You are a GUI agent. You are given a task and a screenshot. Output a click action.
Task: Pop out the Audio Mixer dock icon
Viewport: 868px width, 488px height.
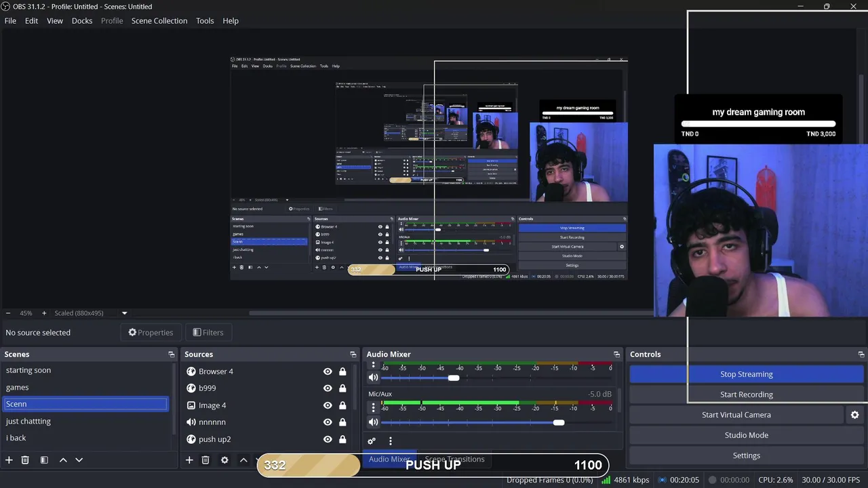pyautogui.click(x=616, y=354)
